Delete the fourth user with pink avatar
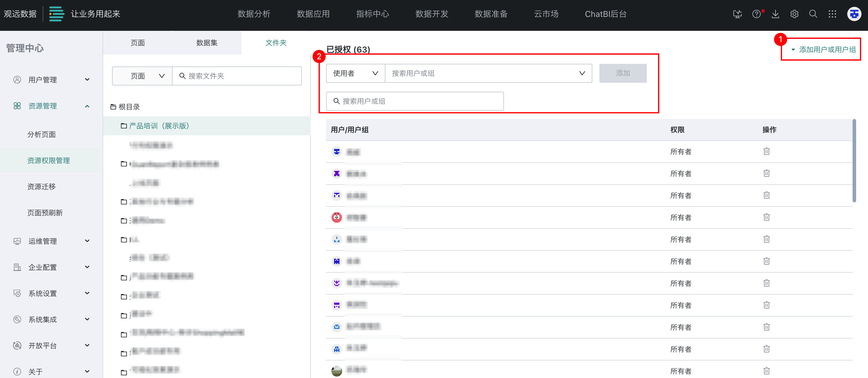The image size is (868, 378). [766, 217]
